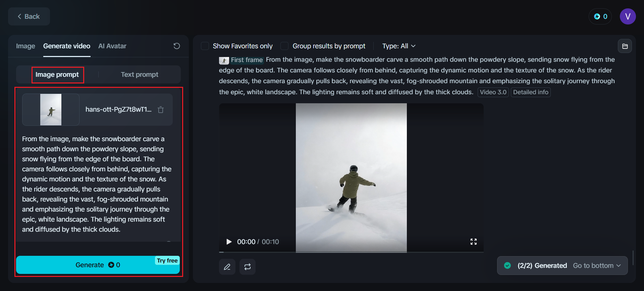The width and height of the screenshot is (644, 291).
Task: Open the AI Avatar tab
Action: [112, 46]
